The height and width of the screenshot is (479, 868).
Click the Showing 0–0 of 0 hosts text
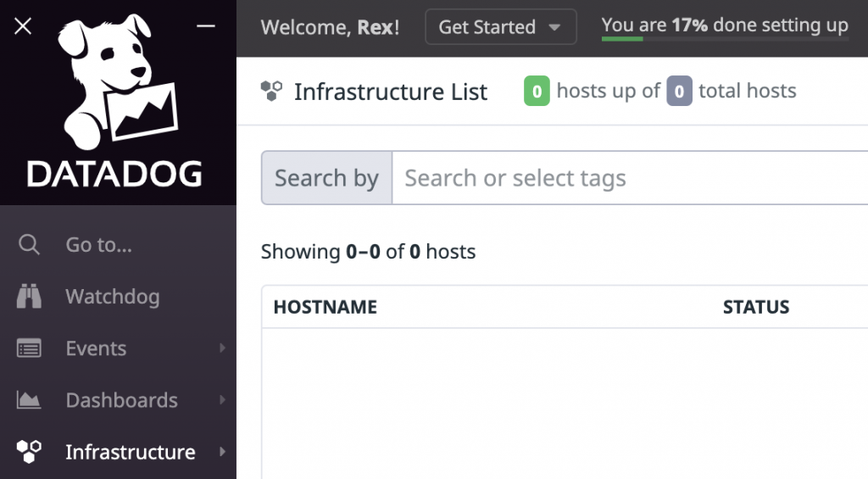[368, 252]
